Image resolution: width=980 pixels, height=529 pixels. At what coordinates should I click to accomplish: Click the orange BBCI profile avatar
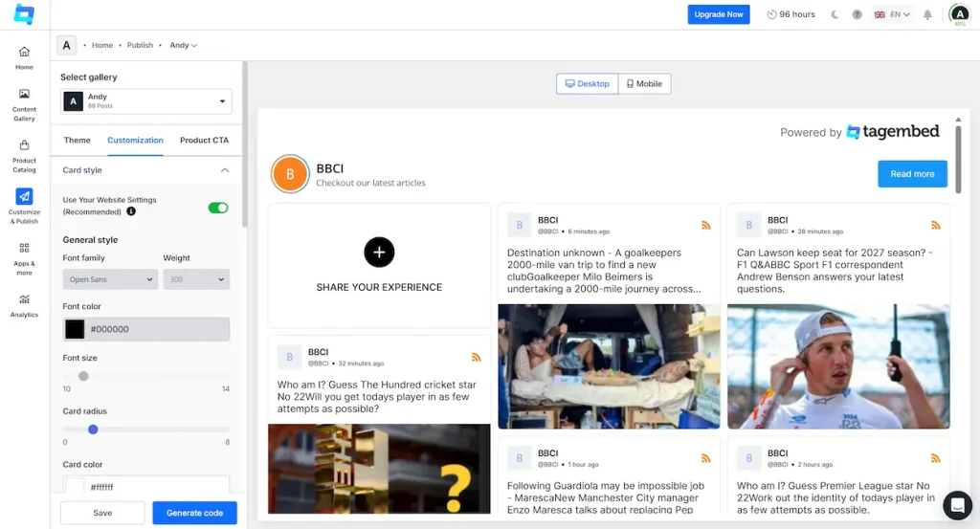(x=290, y=174)
